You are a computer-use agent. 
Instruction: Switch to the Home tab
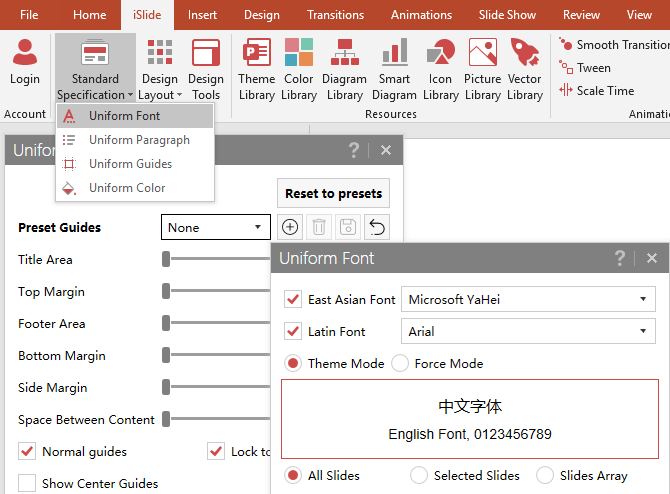coord(89,15)
